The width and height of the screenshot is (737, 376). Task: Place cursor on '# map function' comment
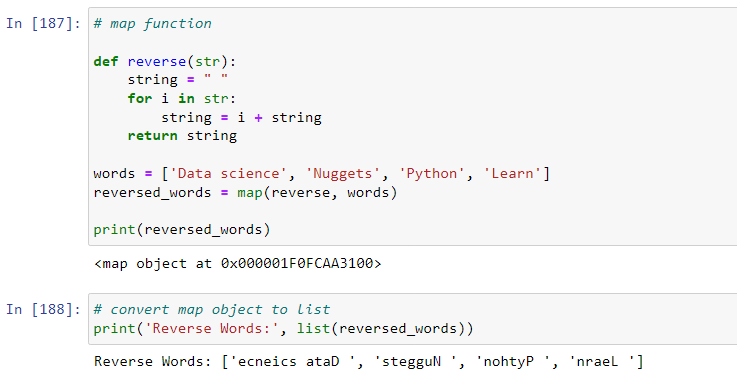tap(153, 24)
